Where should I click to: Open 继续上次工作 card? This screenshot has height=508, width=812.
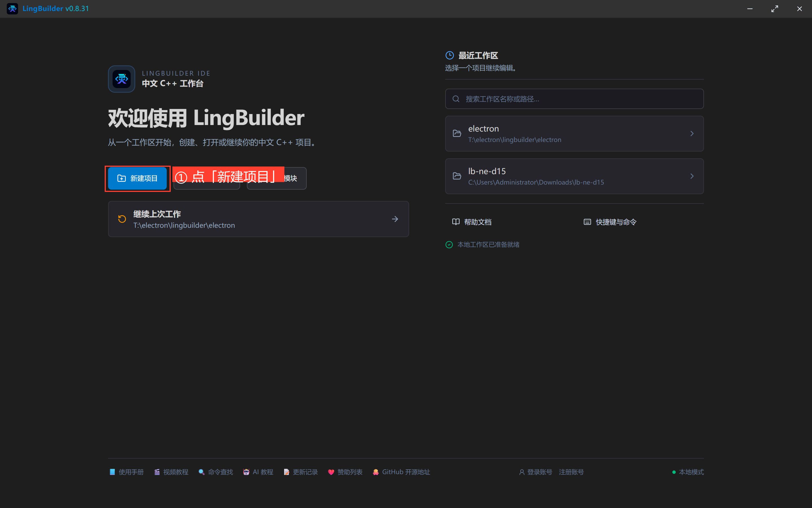coord(258,219)
